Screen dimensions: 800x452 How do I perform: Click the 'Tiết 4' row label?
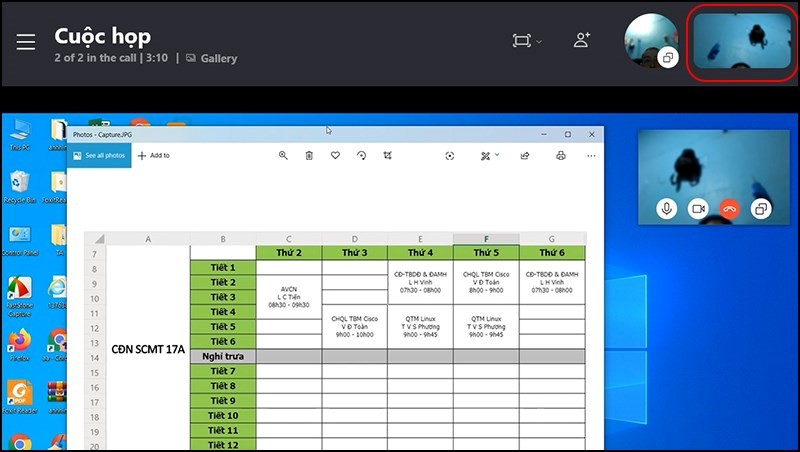coord(223,312)
